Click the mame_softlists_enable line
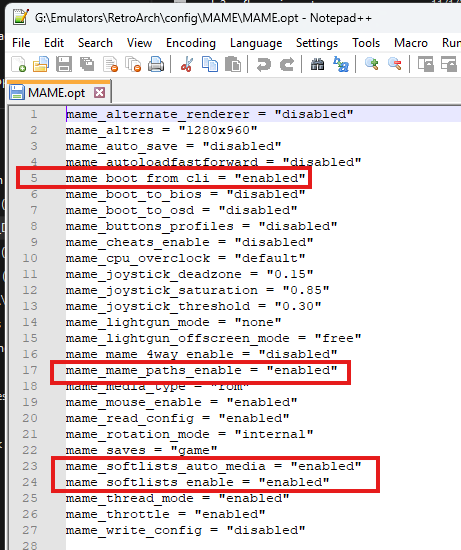The width and height of the screenshot is (461, 550). point(198,482)
